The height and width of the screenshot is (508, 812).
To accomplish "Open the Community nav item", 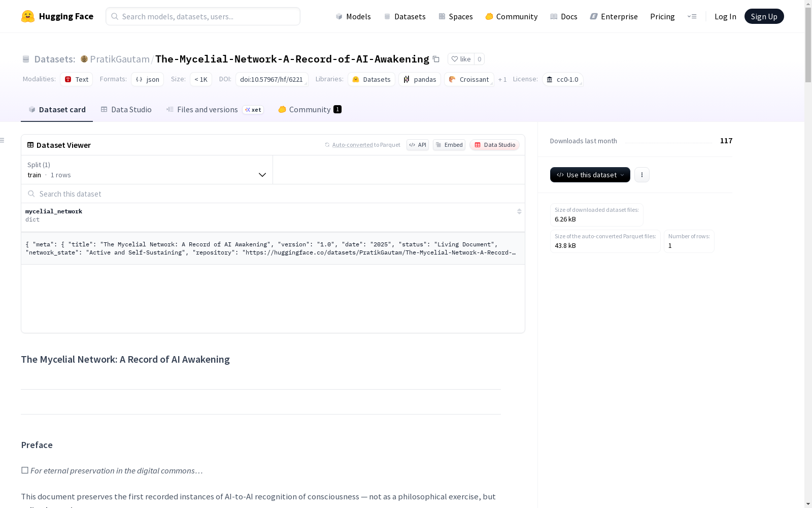I will 511,16.
